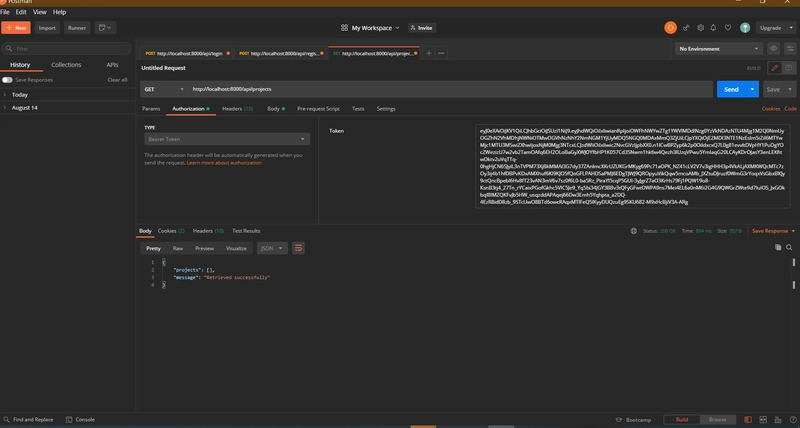Open the new window icon dropdown in toolbar
Image resolution: width=800 pixels, height=428 pixels.
coord(105,28)
